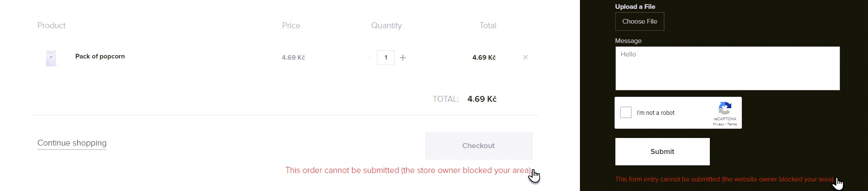Click the quantity number field
The height and width of the screenshot is (191, 868).
pos(385,58)
